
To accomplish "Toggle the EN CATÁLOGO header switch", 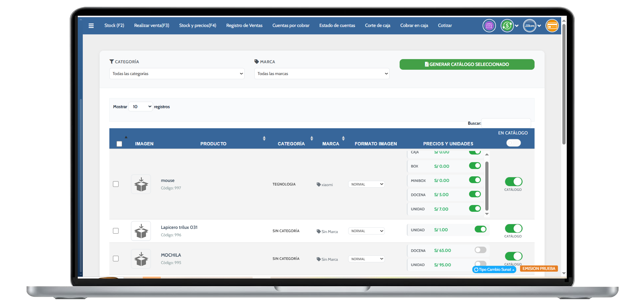I will coord(513,143).
